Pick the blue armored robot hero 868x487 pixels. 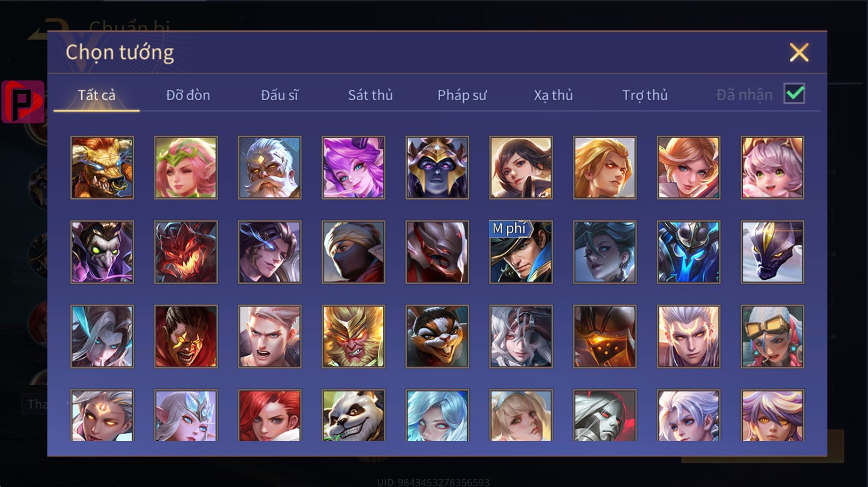point(689,252)
